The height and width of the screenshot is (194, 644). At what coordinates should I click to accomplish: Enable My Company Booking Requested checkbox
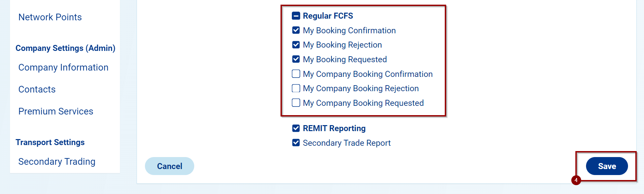coord(296,103)
